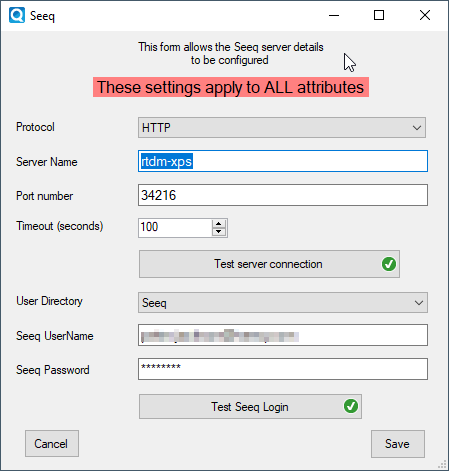The height and width of the screenshot is (471, 449).
Task: Save the Seeq server settings
Action: pos(398,444)
